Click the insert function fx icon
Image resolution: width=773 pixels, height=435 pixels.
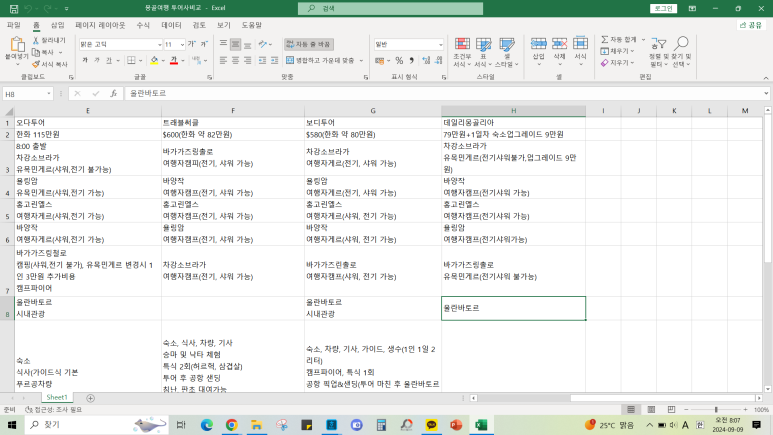113,94
